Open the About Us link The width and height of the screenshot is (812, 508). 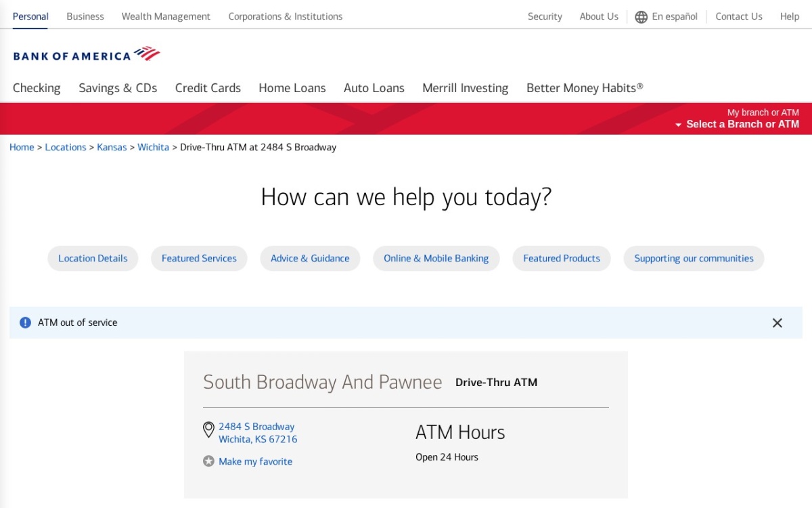[x=599, y=16]
